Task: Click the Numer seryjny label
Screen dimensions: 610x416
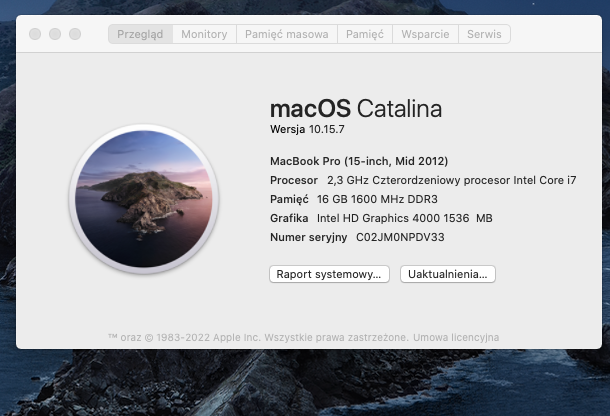Action: click(x=309, y=237)
